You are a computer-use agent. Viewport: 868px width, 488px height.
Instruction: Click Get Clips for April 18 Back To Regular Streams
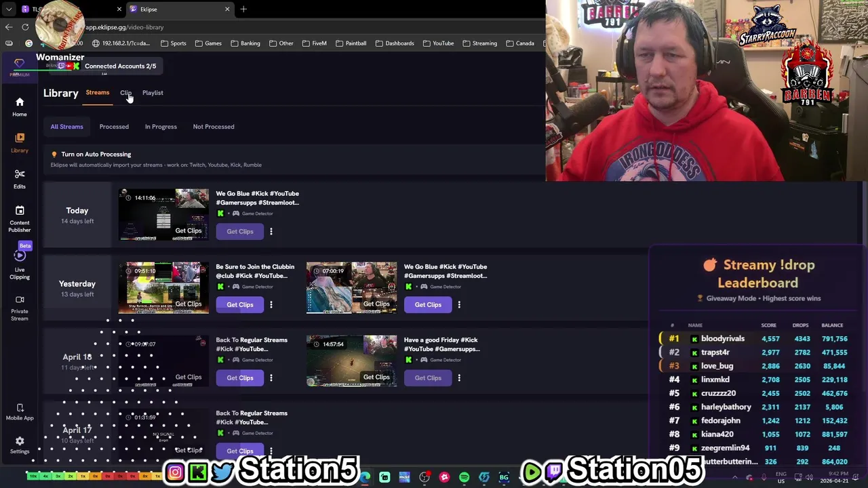click(x=240, y=378)
